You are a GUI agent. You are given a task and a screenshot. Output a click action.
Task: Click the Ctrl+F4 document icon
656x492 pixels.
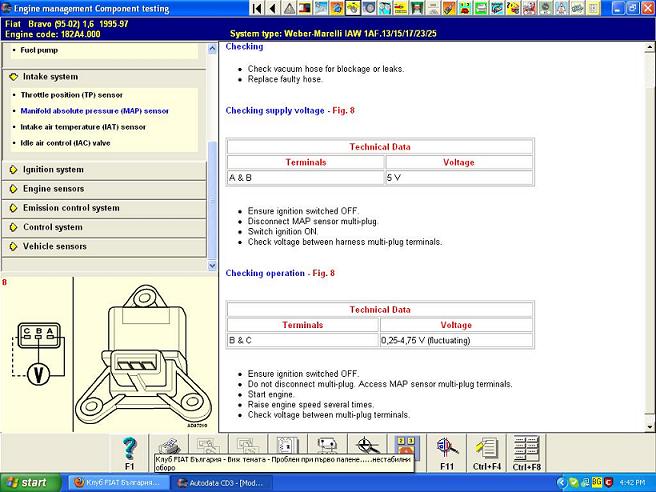pos(487,451)
